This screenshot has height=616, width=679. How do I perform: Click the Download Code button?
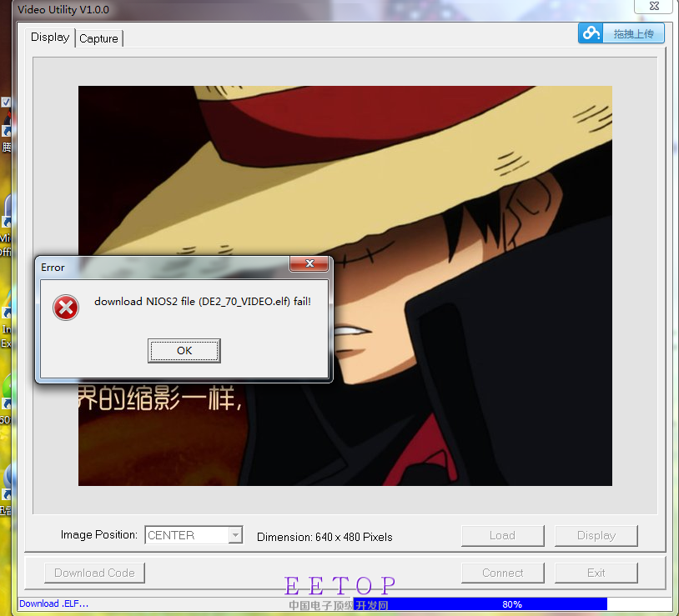tap(94, 573)
